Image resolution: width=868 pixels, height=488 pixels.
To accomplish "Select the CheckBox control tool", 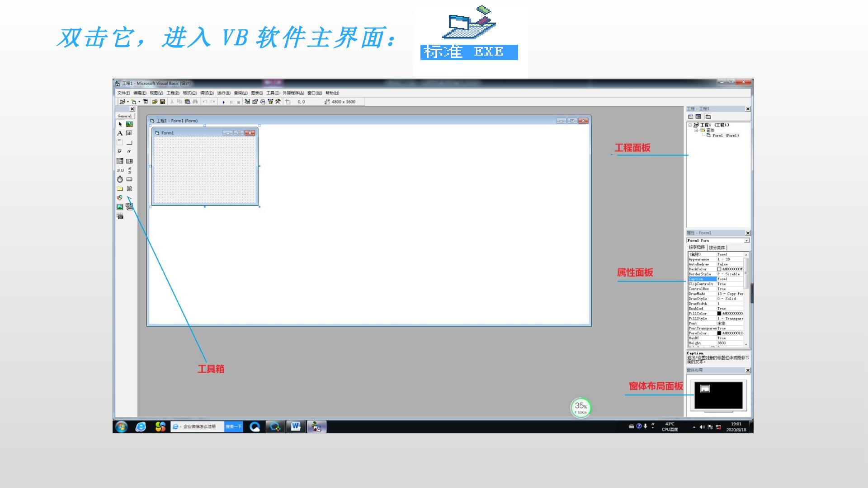I will tap(120, 152).
